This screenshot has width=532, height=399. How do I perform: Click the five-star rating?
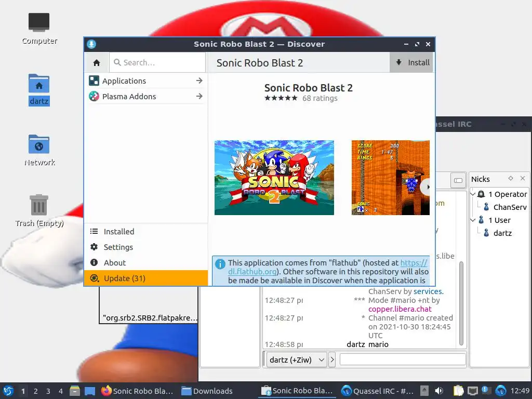[281, 98]
